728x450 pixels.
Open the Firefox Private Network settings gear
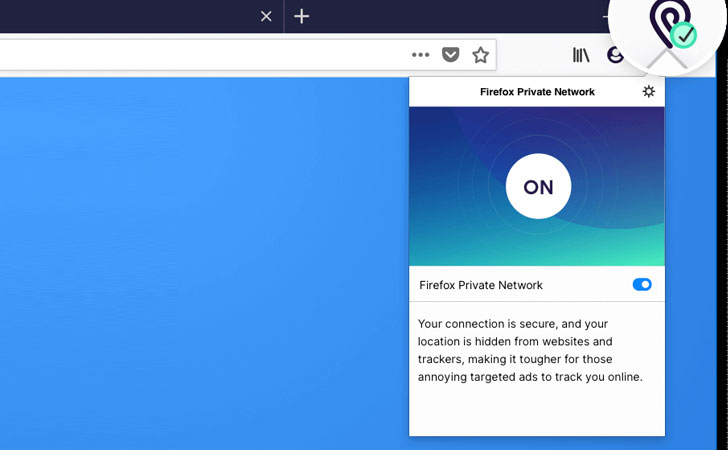pos(648,91)
